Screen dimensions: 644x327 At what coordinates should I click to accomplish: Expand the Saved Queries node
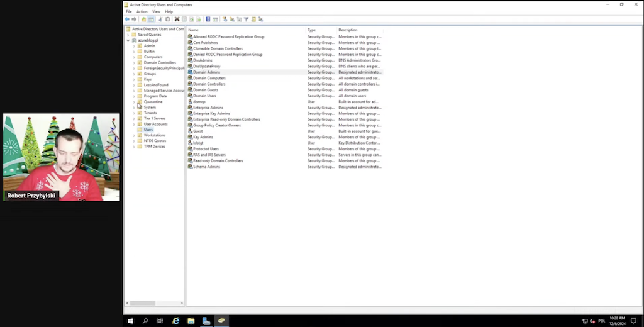[x=128, y=35]
